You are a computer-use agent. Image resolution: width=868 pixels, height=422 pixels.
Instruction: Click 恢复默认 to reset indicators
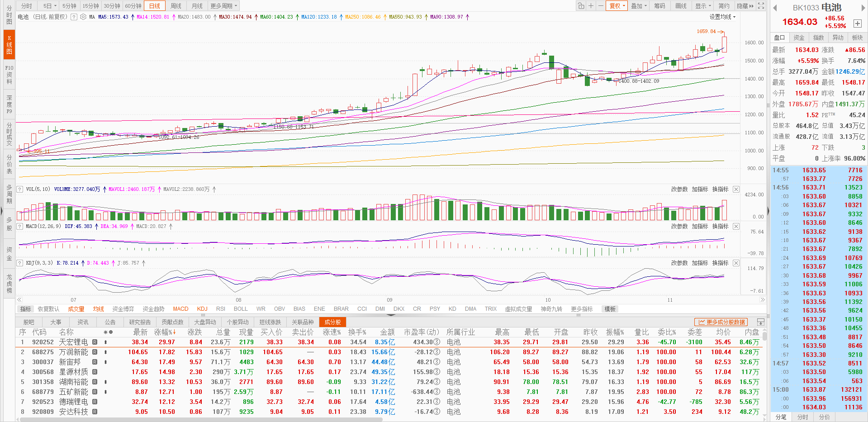click(48, 309)
